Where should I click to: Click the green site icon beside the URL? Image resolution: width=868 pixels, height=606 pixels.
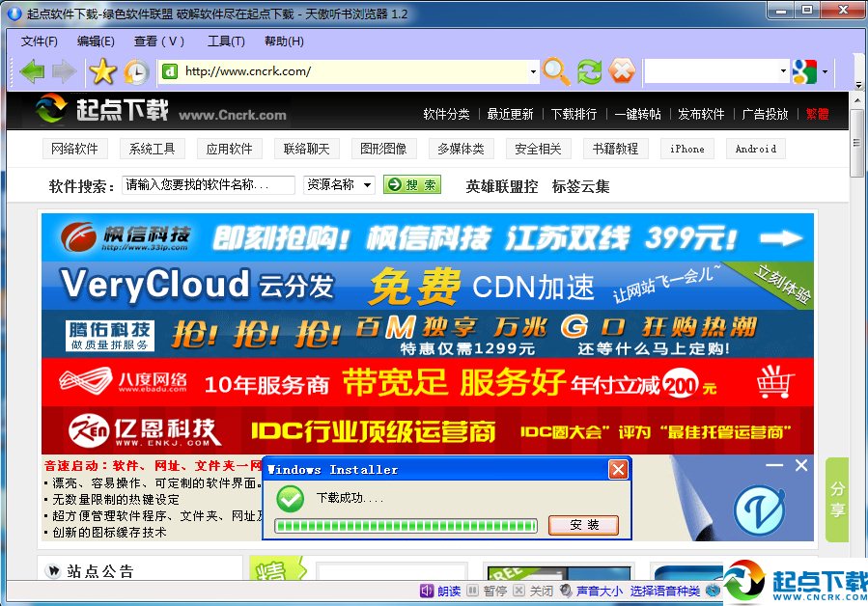click(x=170, y=71)
